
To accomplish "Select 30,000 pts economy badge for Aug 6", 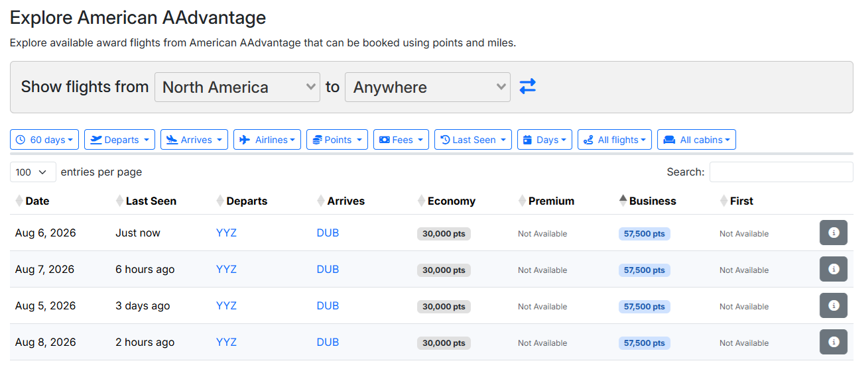I will tap(444, 234).
